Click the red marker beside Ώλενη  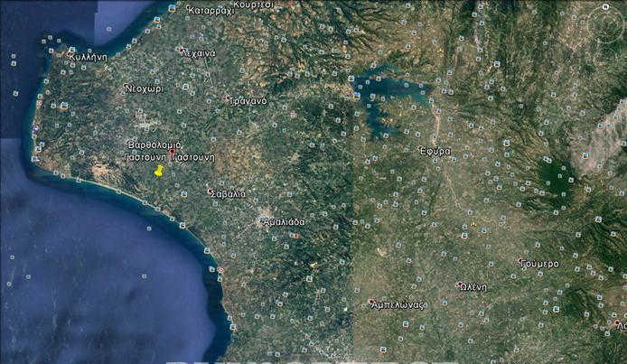coord(458,285)
